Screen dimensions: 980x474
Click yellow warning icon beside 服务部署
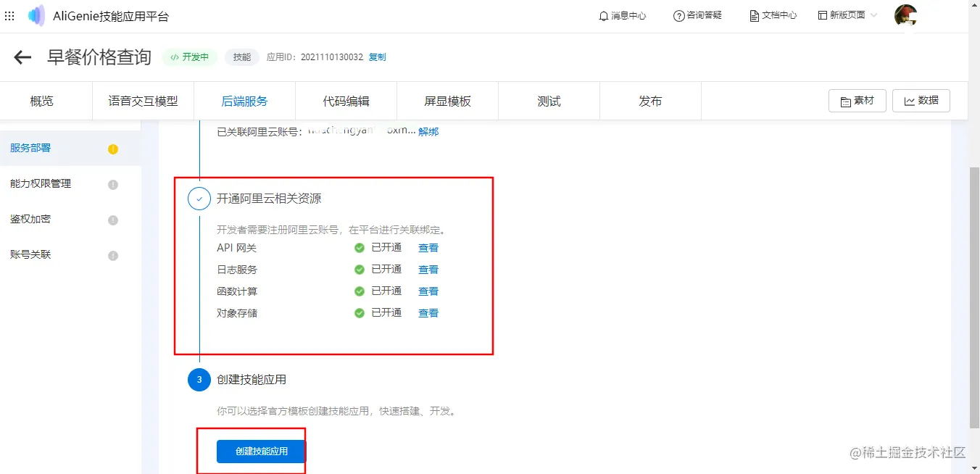click(x=113, y=149)
